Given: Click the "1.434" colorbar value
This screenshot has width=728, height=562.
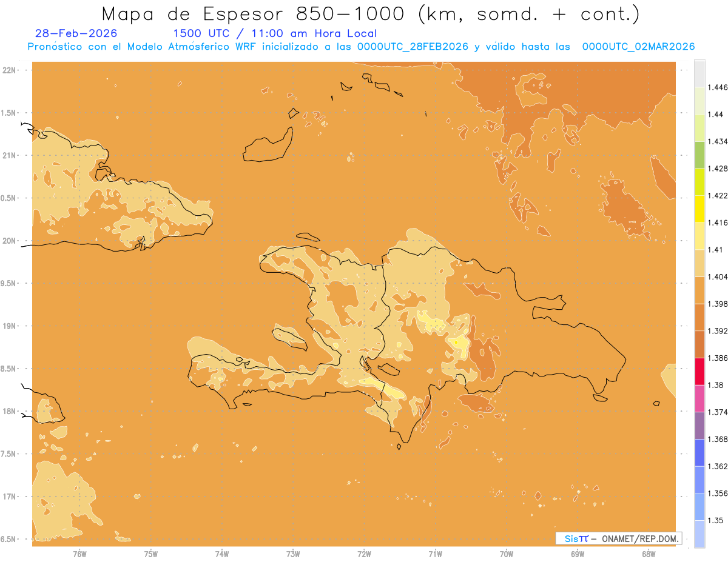Looking at the screenshot, I should pyautogui.click(x=718, y=141).
